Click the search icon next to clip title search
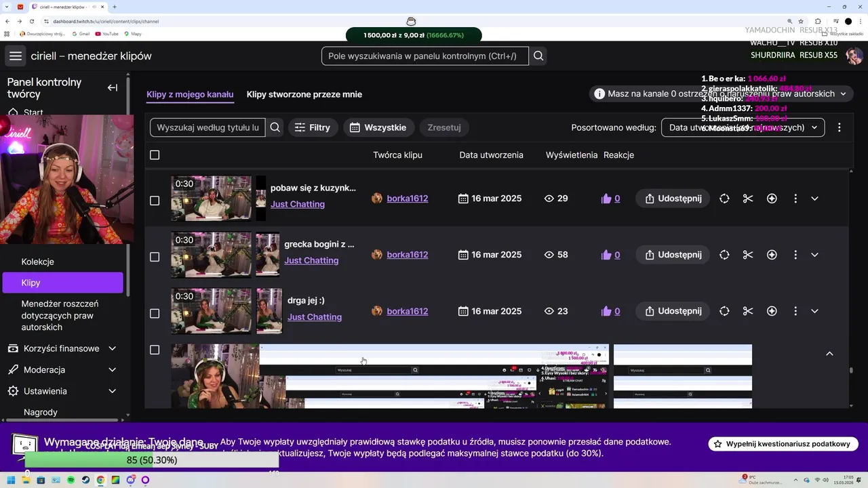 (275, 127)
